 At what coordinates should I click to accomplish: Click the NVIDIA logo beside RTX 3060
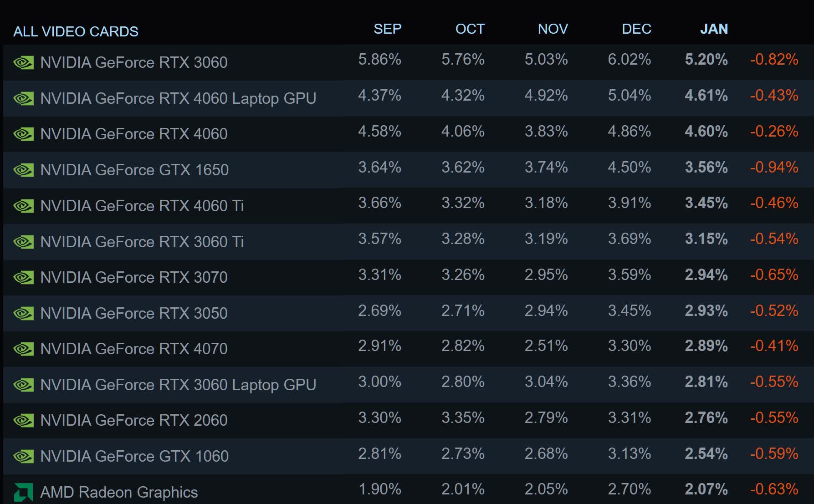tap(23, 62)
